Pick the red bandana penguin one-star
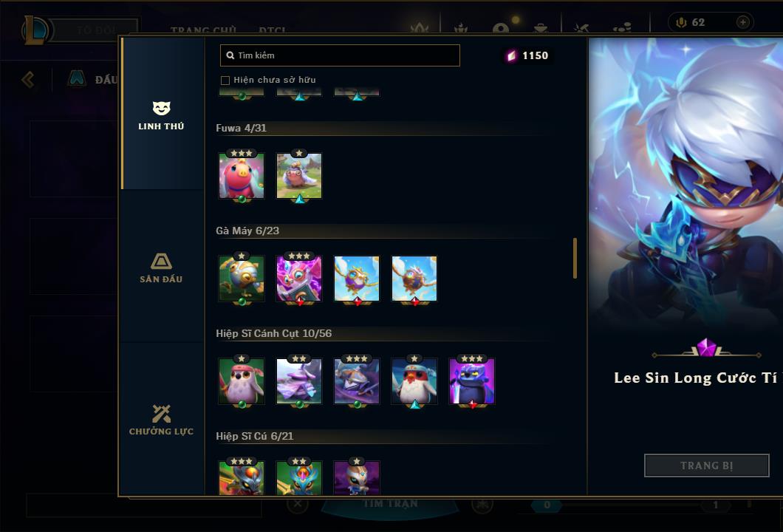The width and height of the screenshot is (783, 532). [242, 381]
